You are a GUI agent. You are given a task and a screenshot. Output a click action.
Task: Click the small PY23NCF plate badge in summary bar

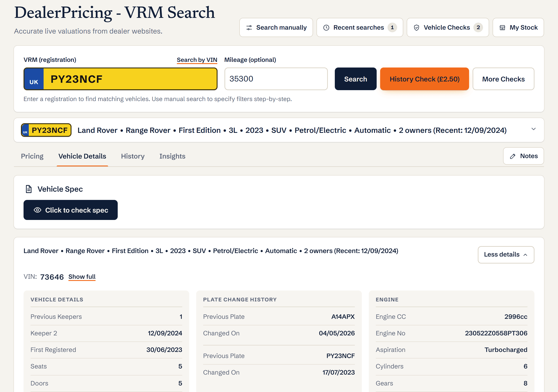point(46,130)
